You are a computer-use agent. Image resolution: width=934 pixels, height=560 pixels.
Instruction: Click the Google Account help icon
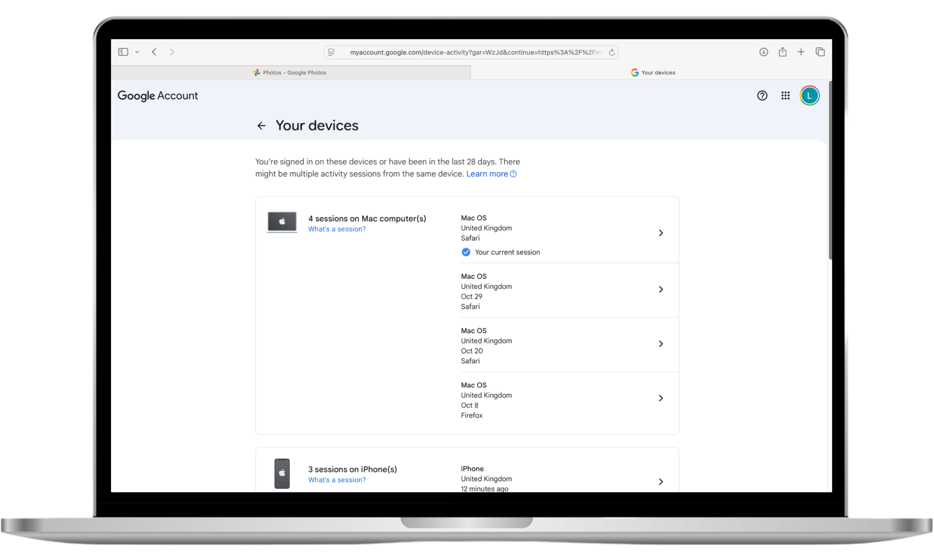click(x=762, y=96)
